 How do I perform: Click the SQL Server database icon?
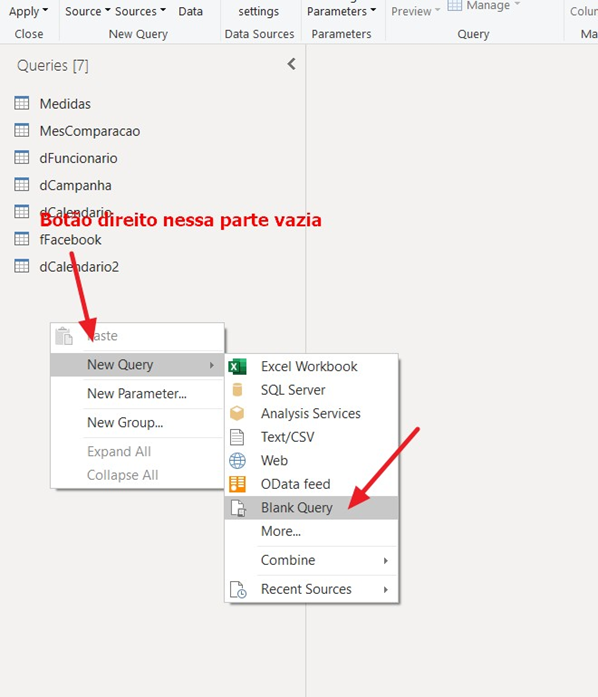(x=237, y=390)
